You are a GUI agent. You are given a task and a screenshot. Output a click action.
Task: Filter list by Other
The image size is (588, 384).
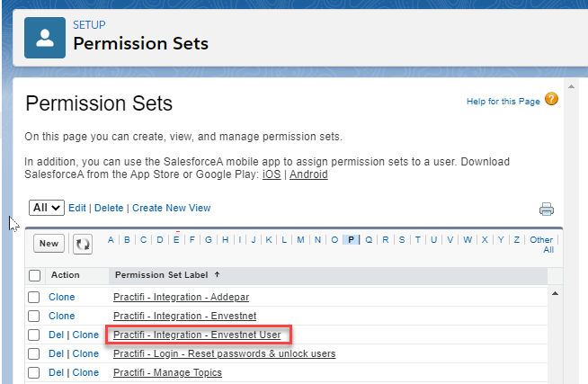tap(541, 239)
